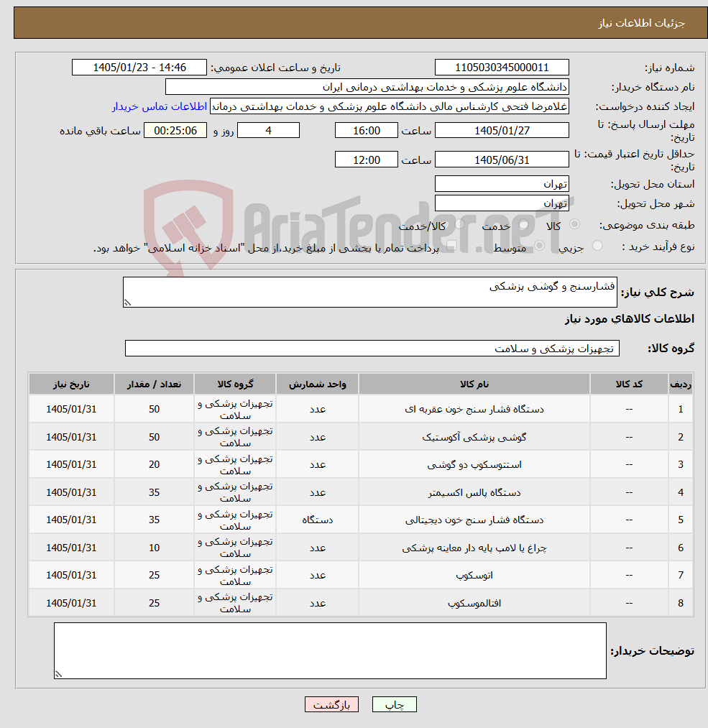Screen dimensions: 708x728
Task: Click the نام کالا column header
Action: tap(474, 384)
